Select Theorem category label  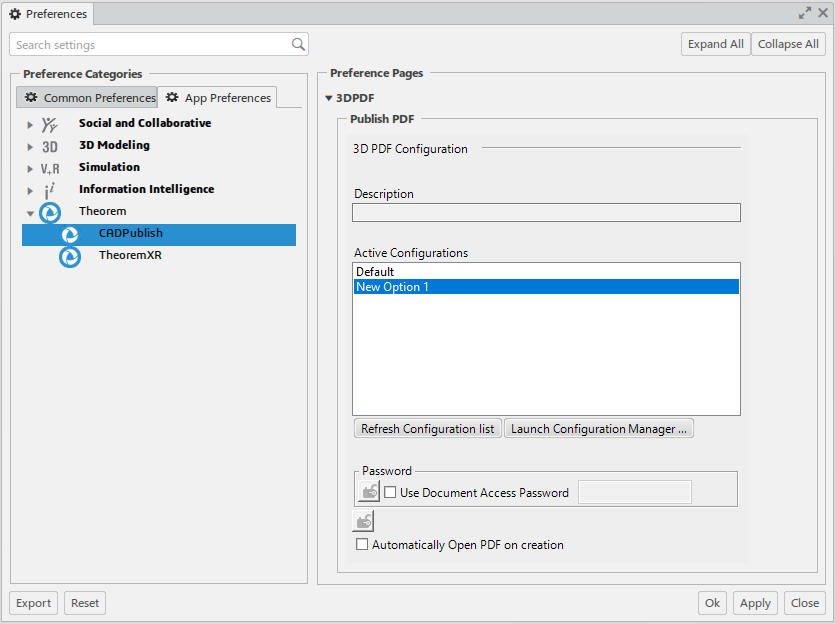click(x=103, y=211)
